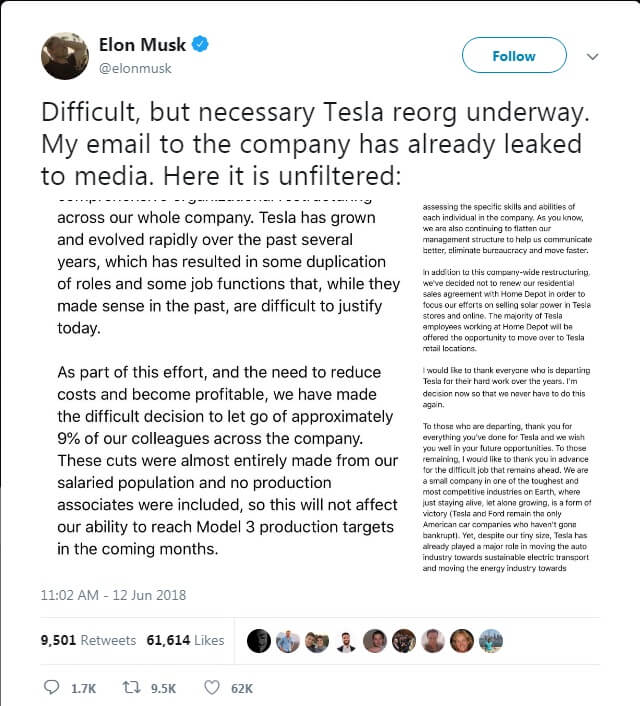Expand the tweet options chevron
The image size is (640, 706).
[592, 56]
